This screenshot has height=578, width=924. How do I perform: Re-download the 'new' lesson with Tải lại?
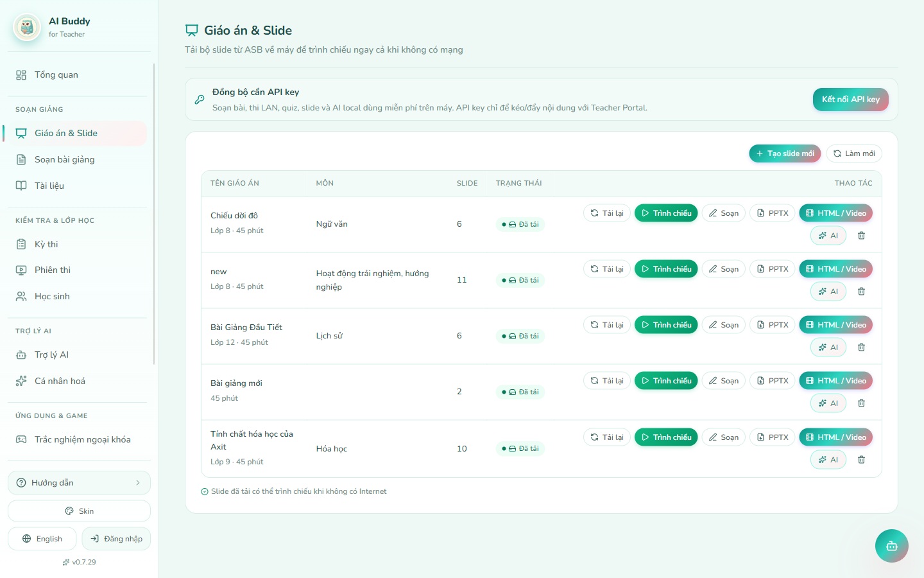pyautogui.click(x=607, y=269)
